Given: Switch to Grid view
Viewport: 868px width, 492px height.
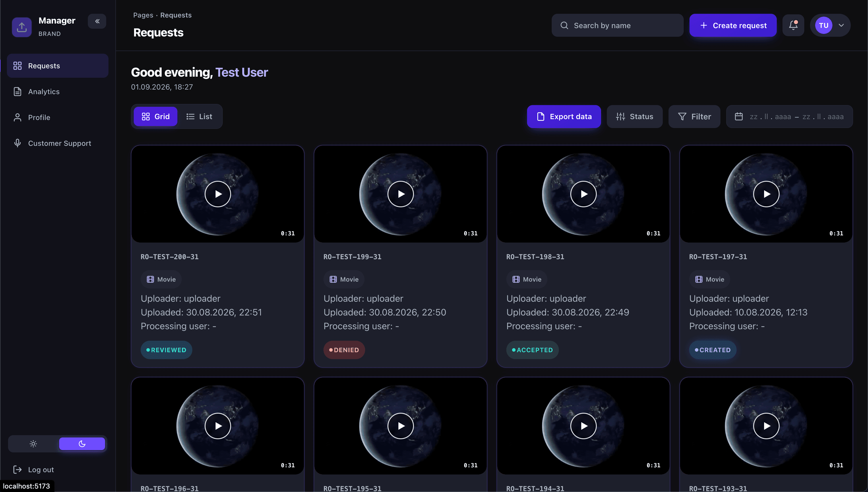Looking at the screenshot, I should tap(155, 117).
